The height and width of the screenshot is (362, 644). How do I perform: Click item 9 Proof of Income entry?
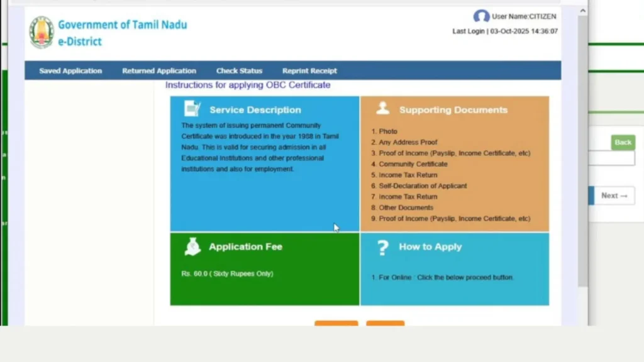pyautogui.click(x=450, y=219)
